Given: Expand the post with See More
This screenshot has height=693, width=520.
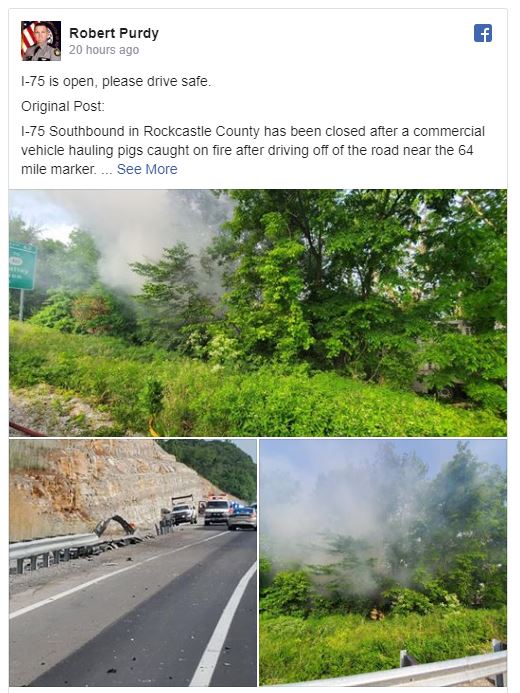Looking at the screenshot, I should click(147, 169).
